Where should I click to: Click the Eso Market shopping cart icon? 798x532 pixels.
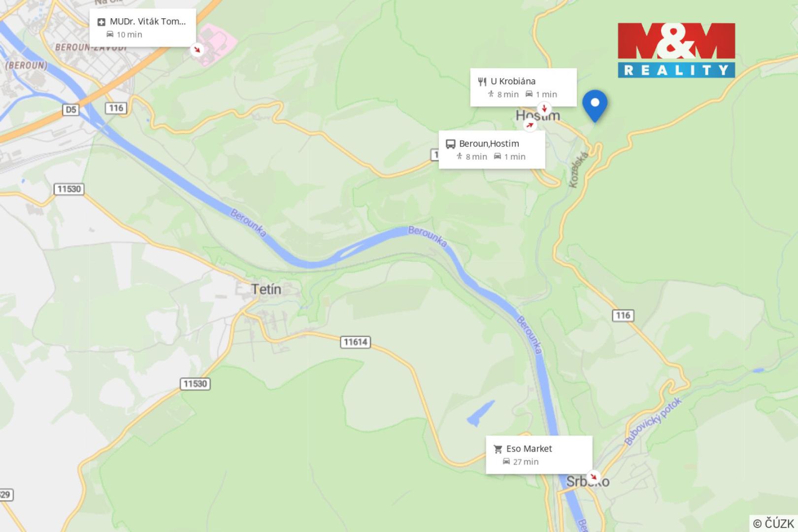click(x=498, y=449)
